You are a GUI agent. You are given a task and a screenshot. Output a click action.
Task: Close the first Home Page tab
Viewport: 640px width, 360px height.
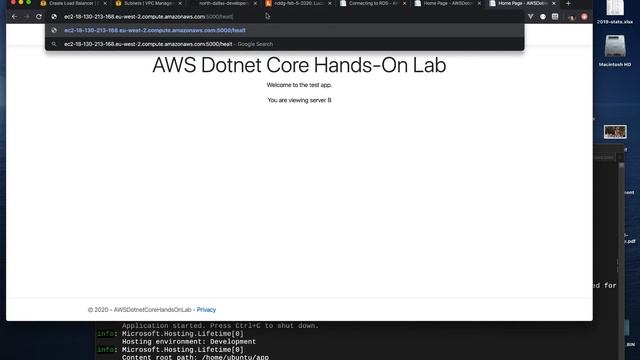coord(479,3)
